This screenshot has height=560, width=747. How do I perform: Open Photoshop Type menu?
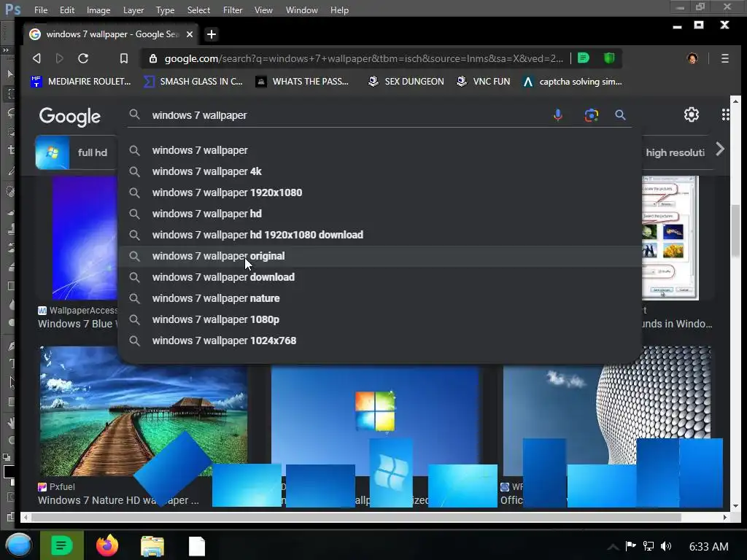click(166, 10)
